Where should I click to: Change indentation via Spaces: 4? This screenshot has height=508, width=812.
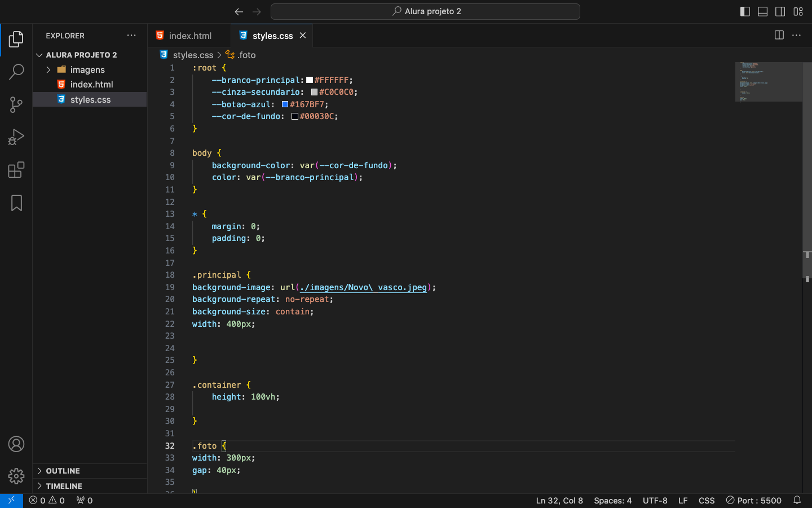tap(612, 501)
